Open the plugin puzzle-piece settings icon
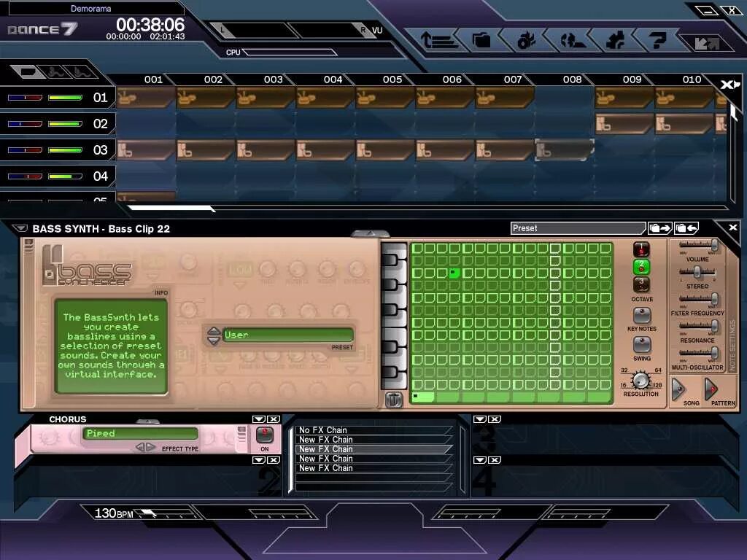 (x=616, y=41)
